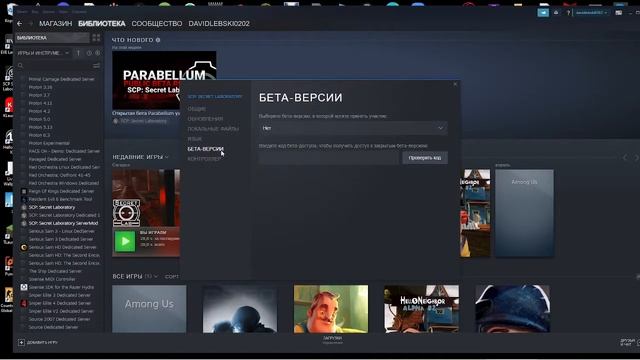Focus the library search field
The height and width of the screenshot is (360, 640).
[x=57, y=66]
